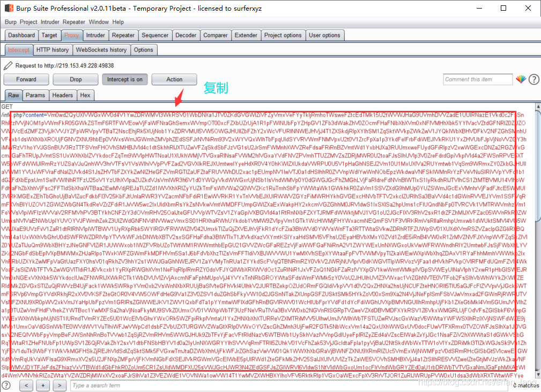Click the 'content' parameter name in request
Screen dimensions: 541x392
34,115
